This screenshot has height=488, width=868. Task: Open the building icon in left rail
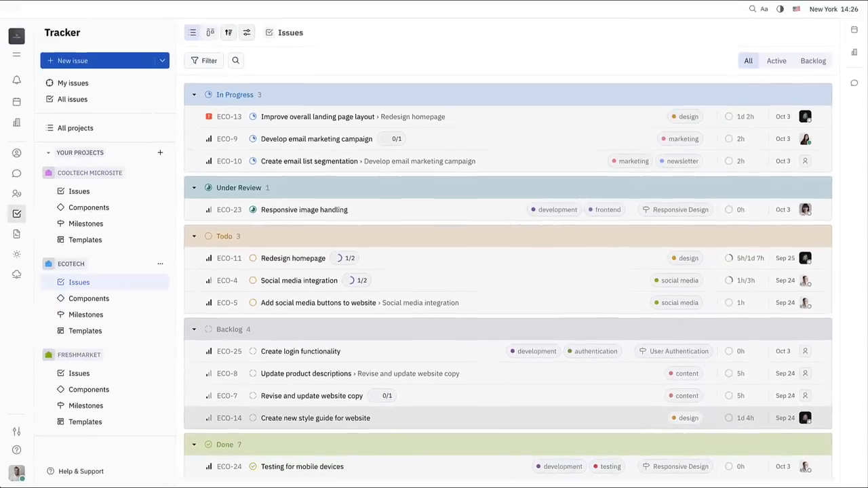pos(17,123)
